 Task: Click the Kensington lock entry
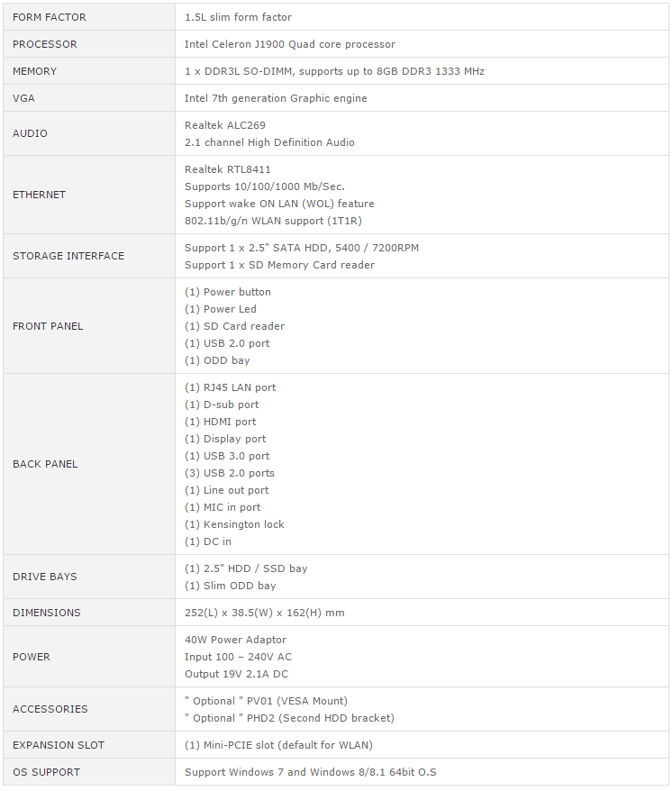click(x=234, y=524)
